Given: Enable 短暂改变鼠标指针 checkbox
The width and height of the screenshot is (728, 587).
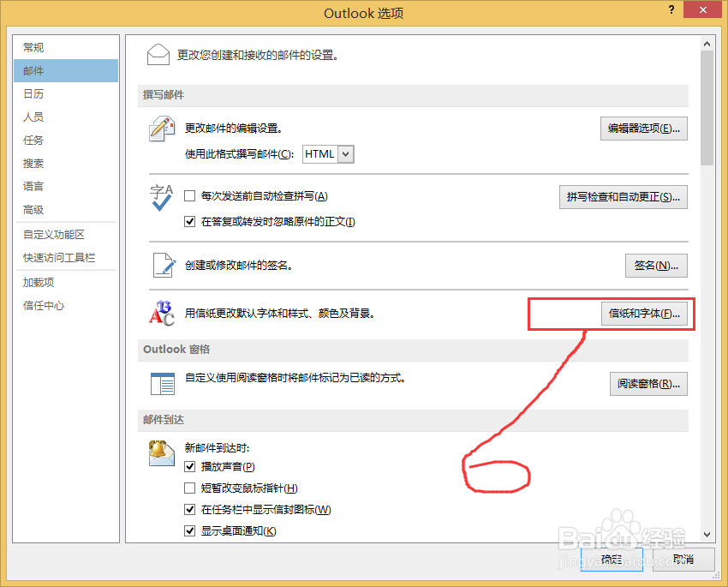Looking at the screenshot, I should coord(189,488).
